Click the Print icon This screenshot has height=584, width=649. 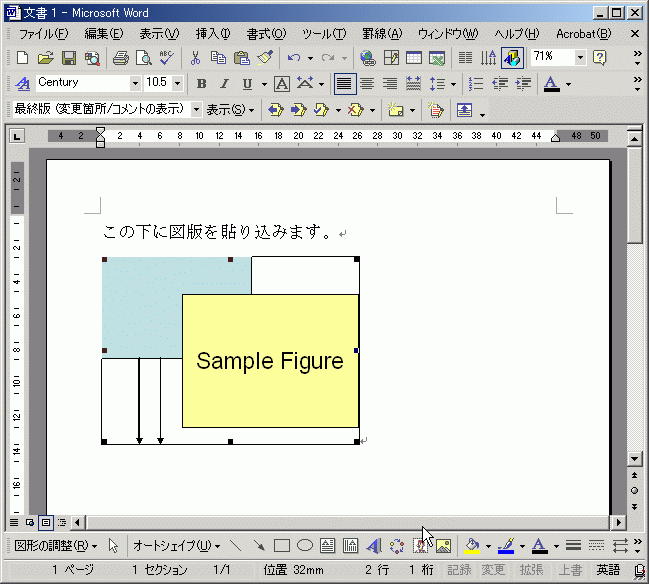tap(120, 58)
